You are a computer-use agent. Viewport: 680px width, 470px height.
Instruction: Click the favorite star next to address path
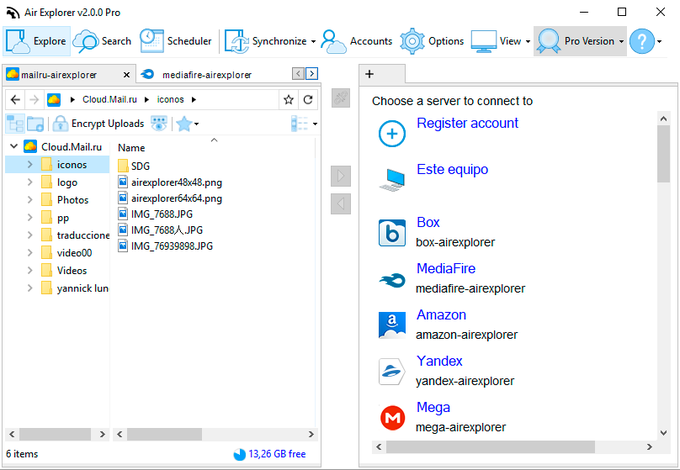(x=288, y=100)
